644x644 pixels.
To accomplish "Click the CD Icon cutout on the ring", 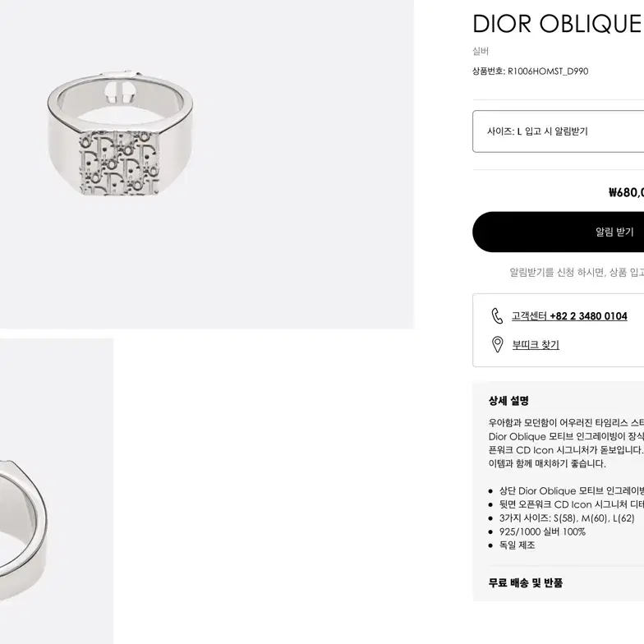I will (118, 92).
